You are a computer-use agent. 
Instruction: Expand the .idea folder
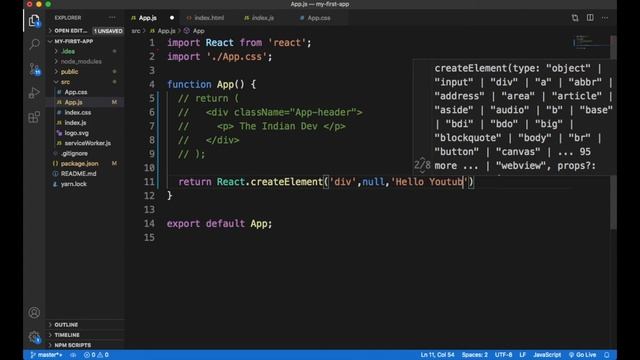pos(68,51)
